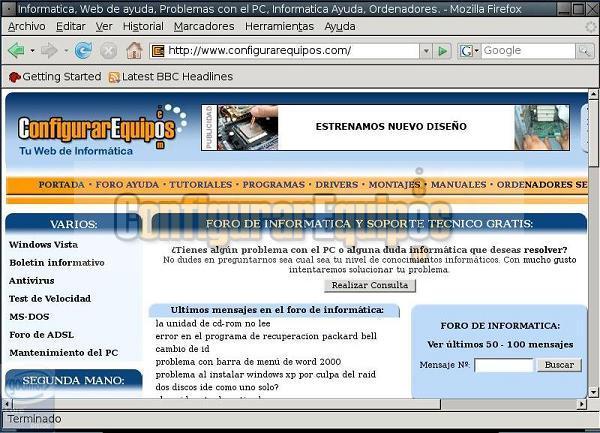Click the Buscar button
This screenshot has width=600, height=433.
pyautogui.click(x=559, y=365)
